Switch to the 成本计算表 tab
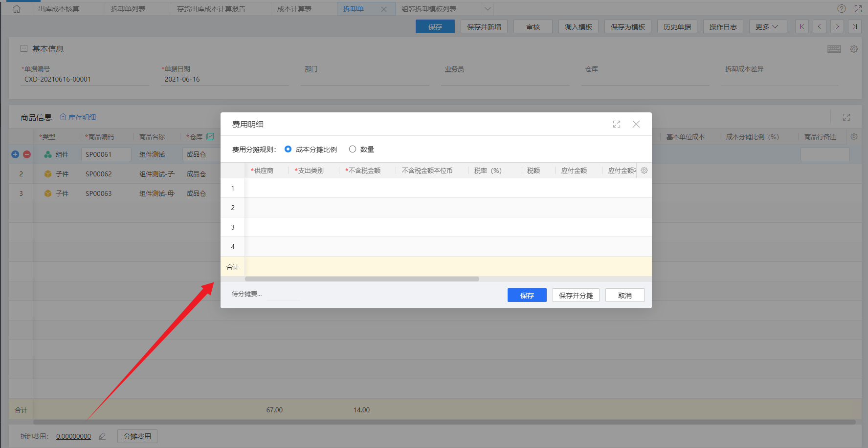This screenshot has width=868, height=448. coord(294,9)
